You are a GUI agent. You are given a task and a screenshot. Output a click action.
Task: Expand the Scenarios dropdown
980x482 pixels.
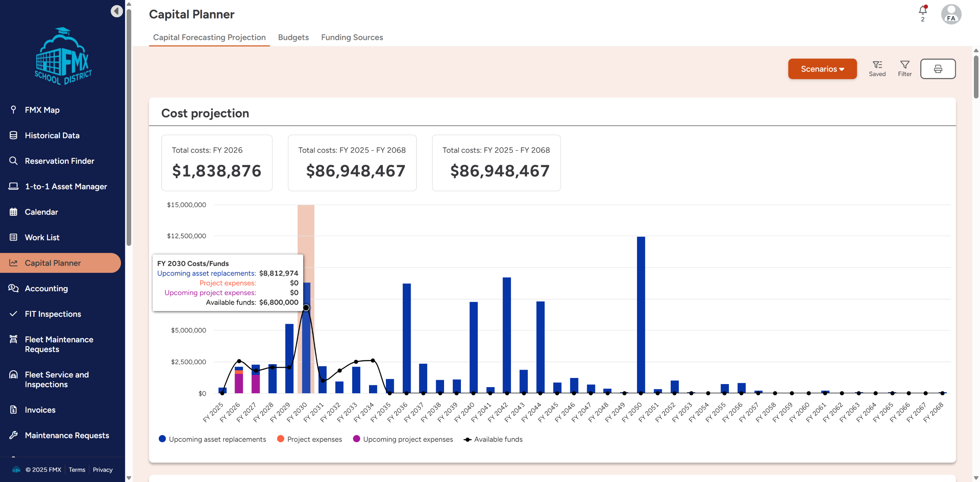tap(822, 69)
